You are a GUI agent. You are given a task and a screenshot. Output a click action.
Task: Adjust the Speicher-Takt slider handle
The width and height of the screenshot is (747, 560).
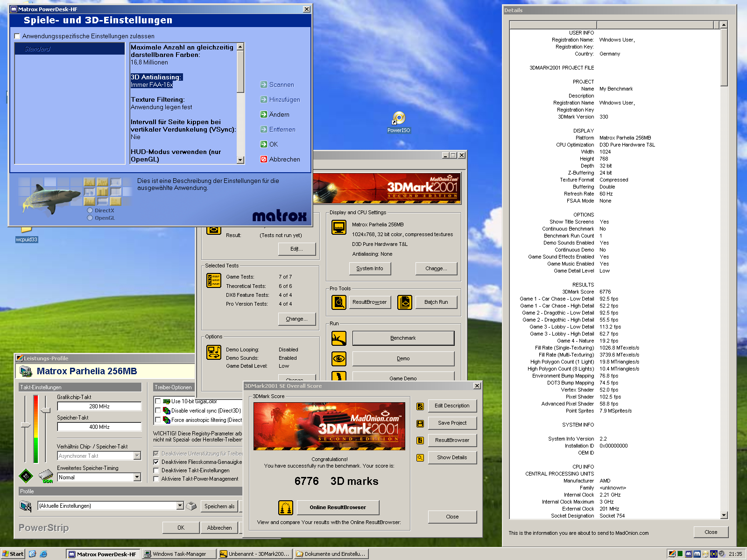(46, 410)
